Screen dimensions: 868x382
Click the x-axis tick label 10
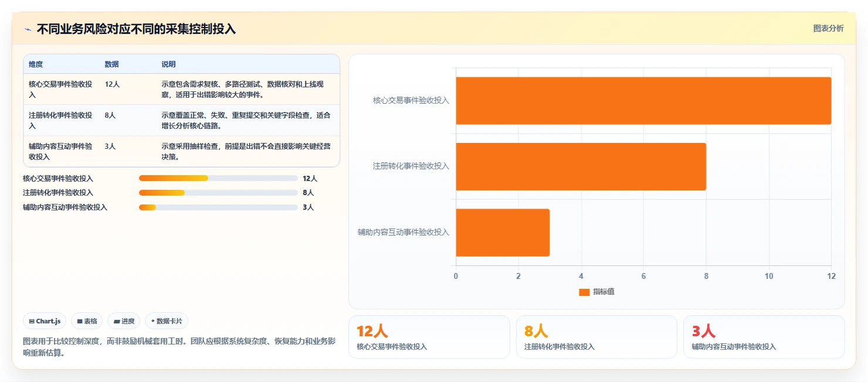[768, 277]
